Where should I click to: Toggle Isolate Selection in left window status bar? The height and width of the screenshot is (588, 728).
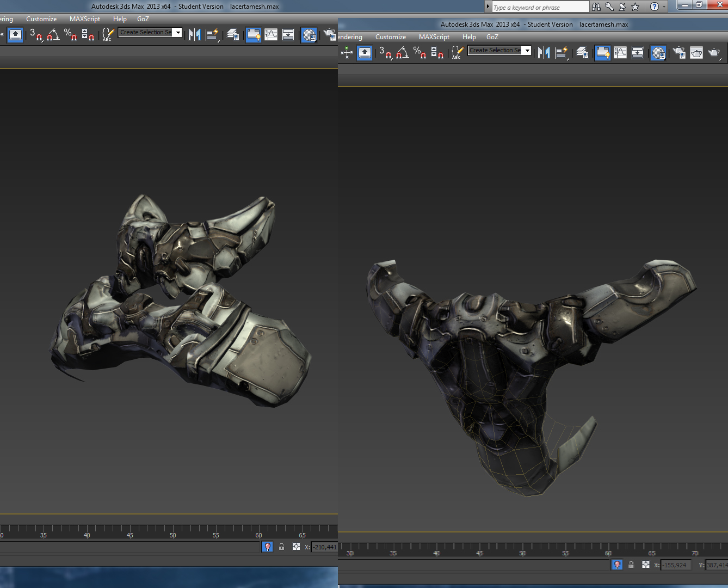pos(267,547)
